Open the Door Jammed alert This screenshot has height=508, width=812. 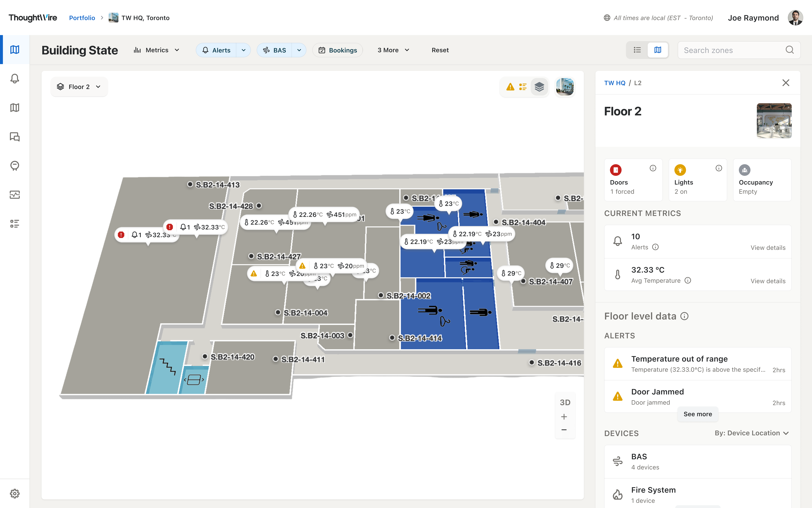(698, 397)
